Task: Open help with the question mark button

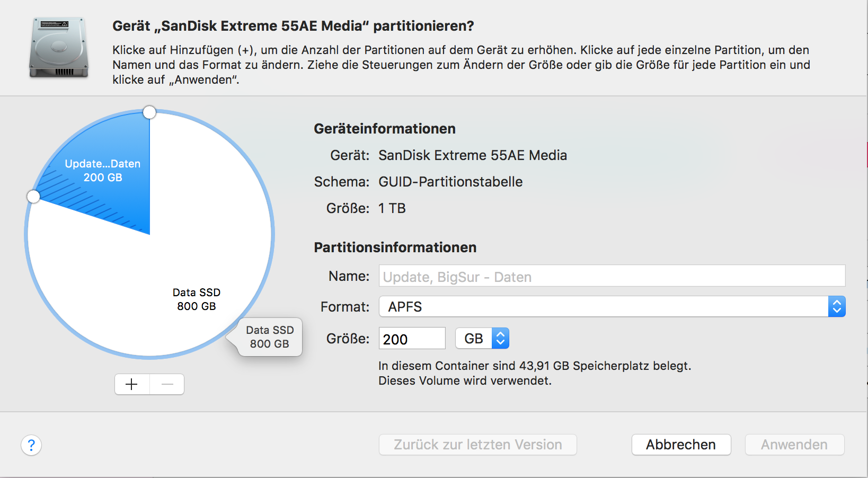Action: click(31, 445)
